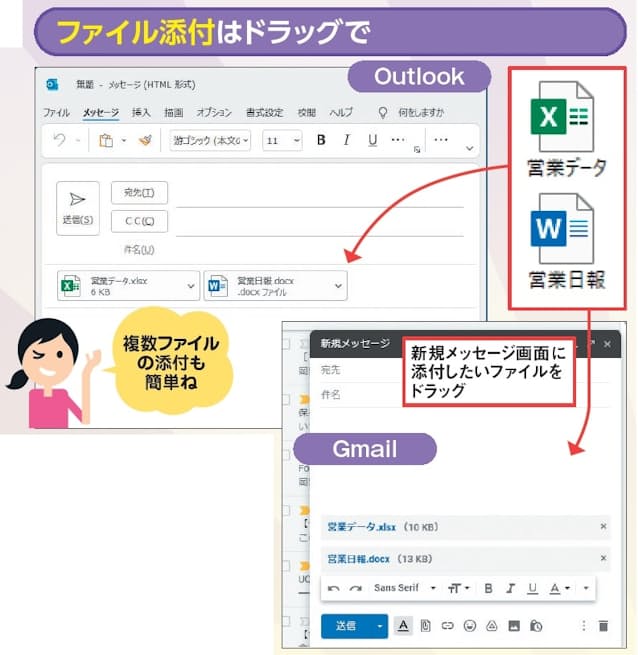Open the 游ゴシック font name dropdown

point(210,140)
